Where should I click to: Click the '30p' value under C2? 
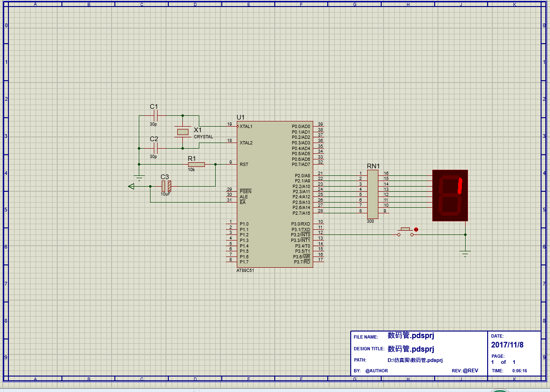(x=153, y=157)
